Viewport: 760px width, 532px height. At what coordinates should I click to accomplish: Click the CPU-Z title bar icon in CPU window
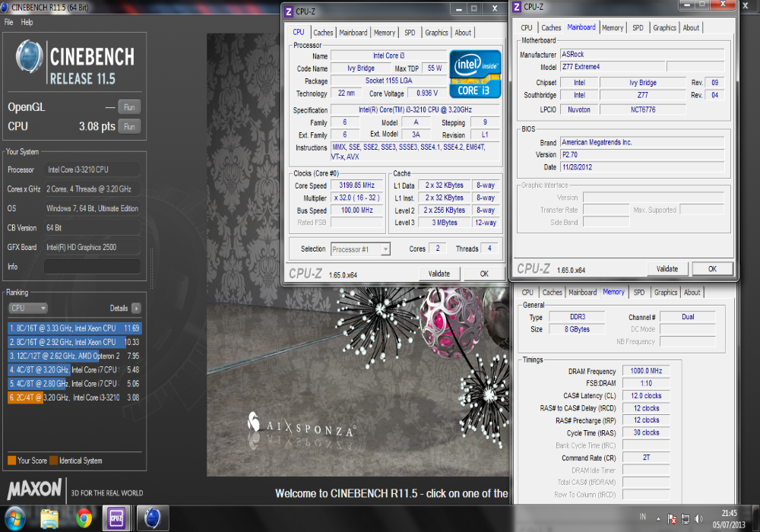coord(288,11)
